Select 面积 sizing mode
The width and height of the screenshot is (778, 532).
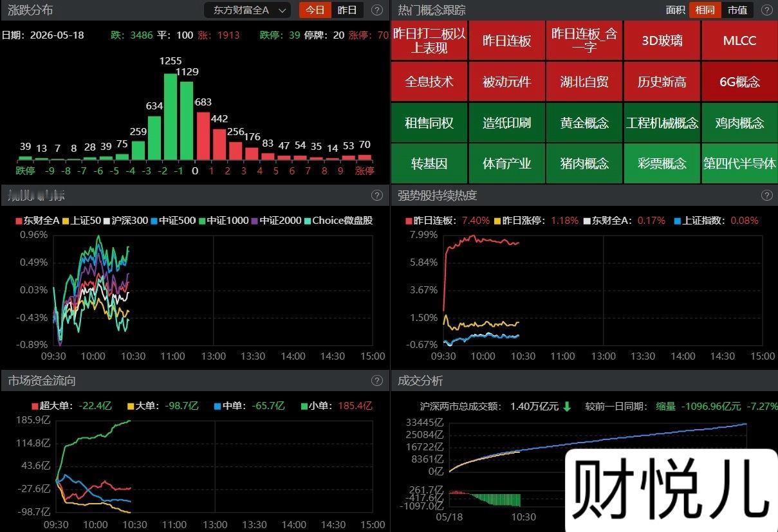(x=675, y=10)
